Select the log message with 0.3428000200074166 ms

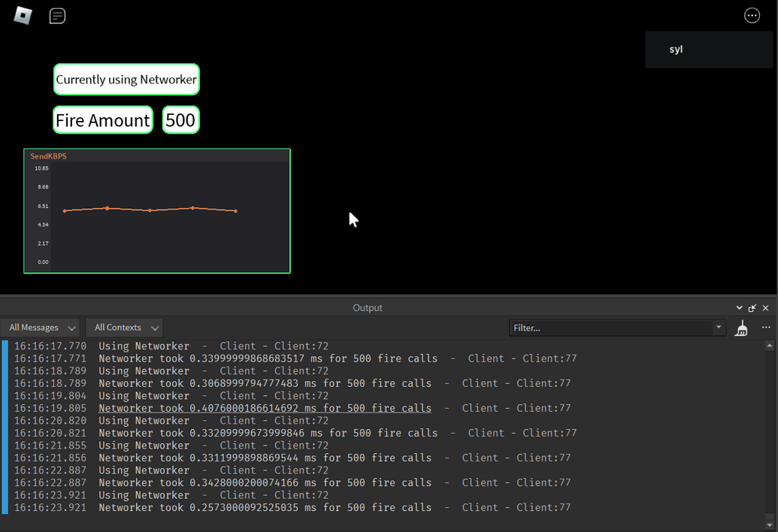coord(265,482)
